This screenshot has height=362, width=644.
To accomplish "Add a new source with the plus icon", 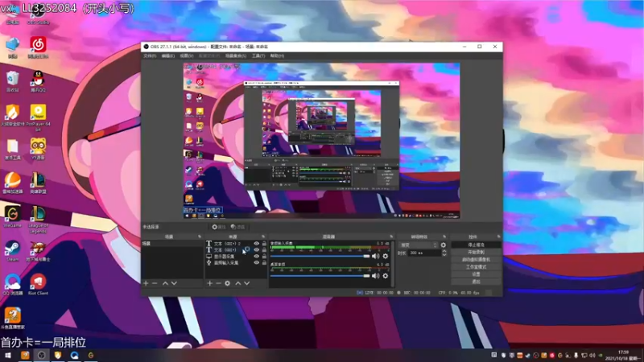I will click(209, 283).
